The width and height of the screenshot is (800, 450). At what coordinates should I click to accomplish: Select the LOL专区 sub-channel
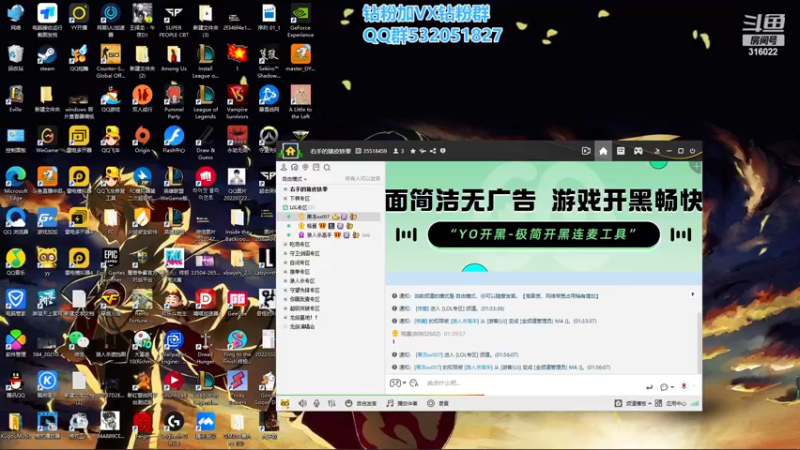(298, 207)
